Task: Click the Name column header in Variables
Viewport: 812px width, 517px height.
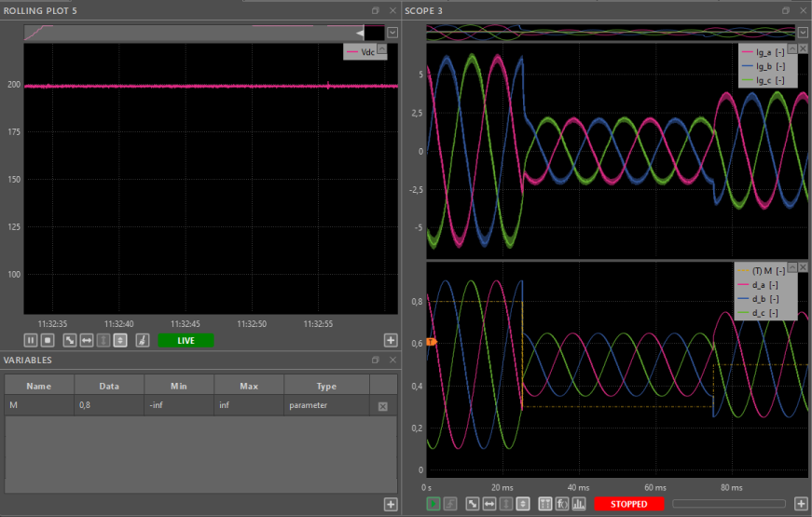Action: click(39, 386)
